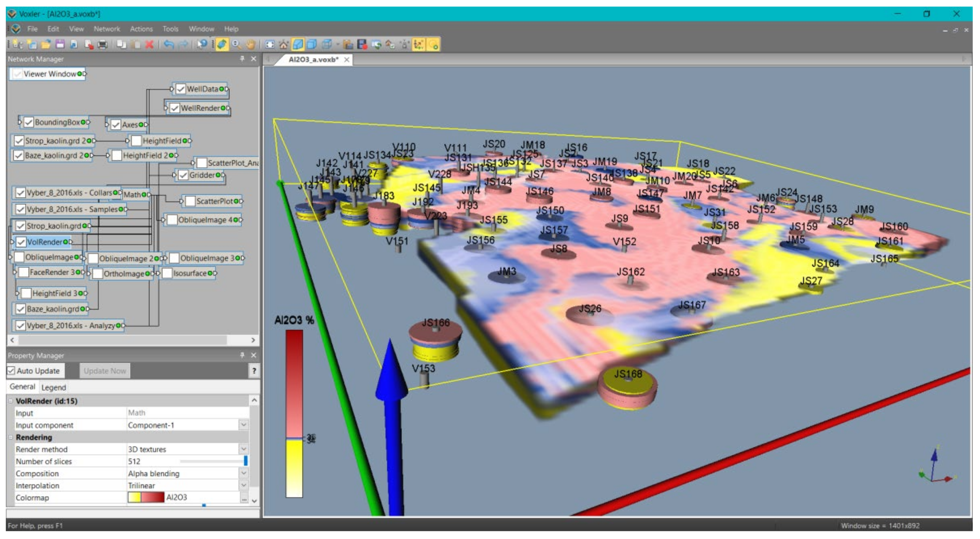
Task: Click the Undo arrow icon
Action: (169, 44)
